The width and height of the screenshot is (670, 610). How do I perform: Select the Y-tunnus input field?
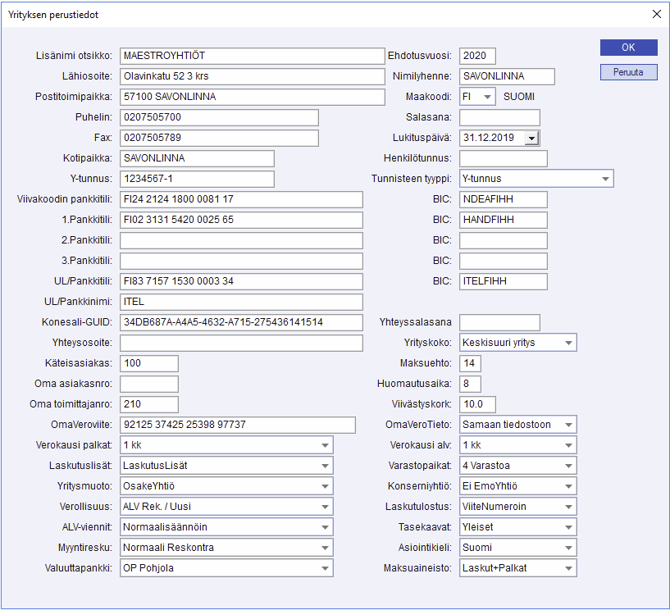tap(196, 179)
